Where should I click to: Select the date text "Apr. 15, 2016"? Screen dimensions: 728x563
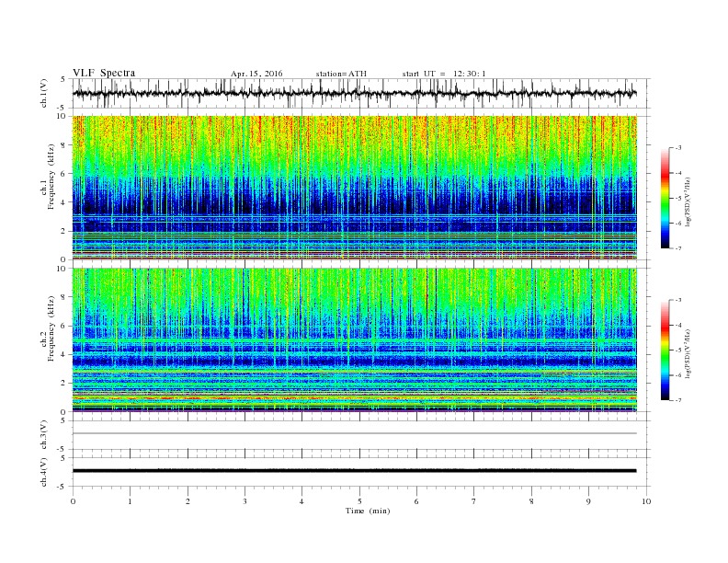256,74
